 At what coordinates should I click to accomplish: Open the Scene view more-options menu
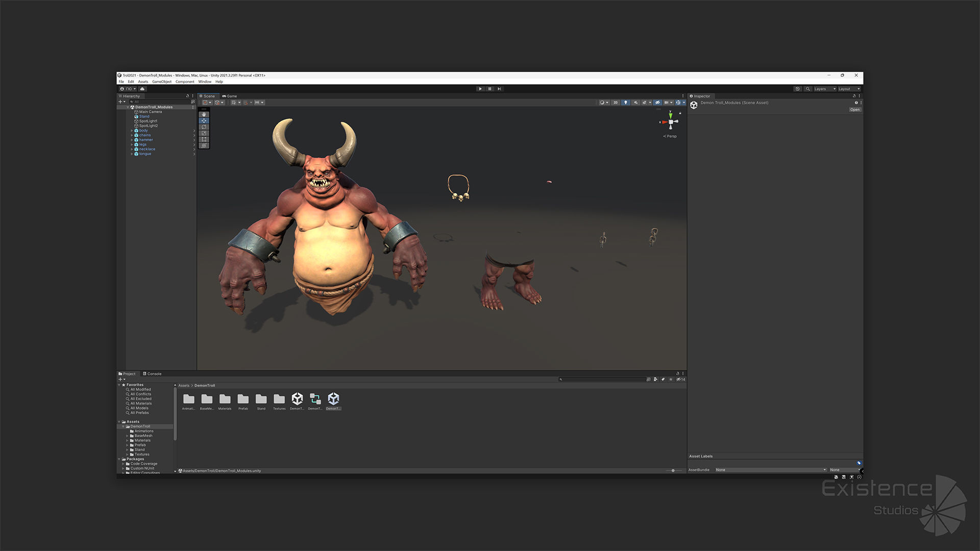(683, 96)
